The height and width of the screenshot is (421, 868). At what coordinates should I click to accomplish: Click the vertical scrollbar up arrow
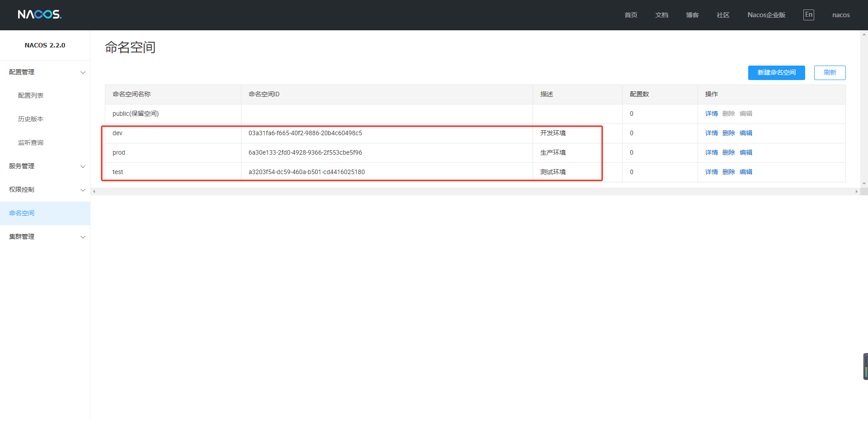click(864, 34)
